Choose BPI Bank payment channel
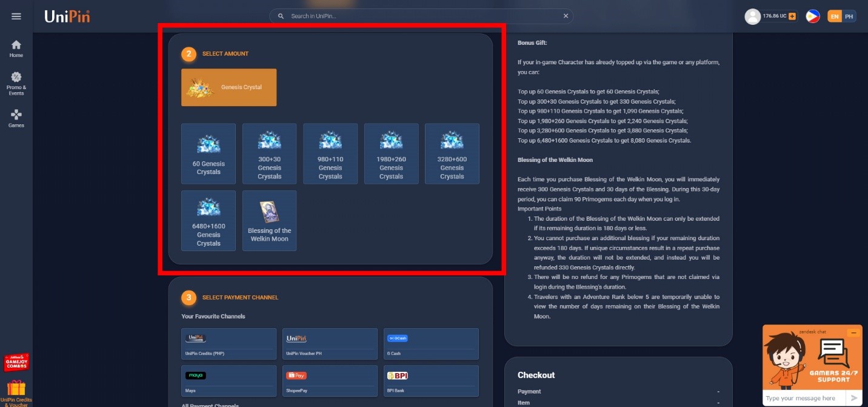868x407 pixels. (431, 381)
